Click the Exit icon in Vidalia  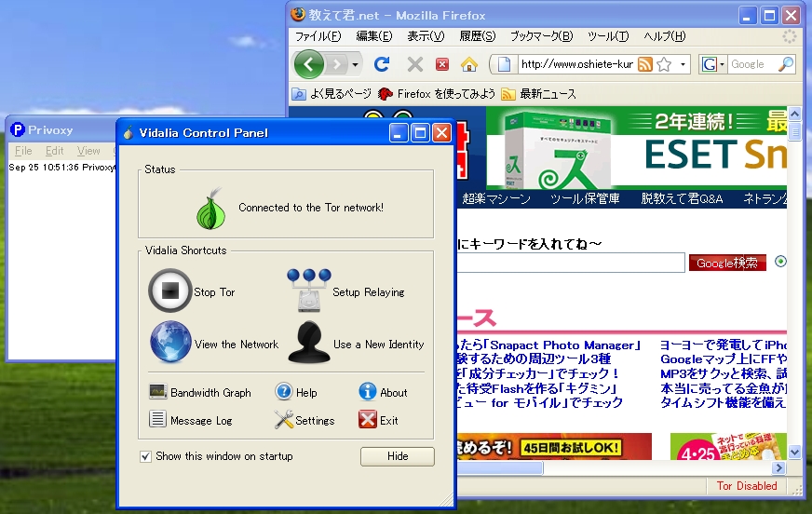368,419
